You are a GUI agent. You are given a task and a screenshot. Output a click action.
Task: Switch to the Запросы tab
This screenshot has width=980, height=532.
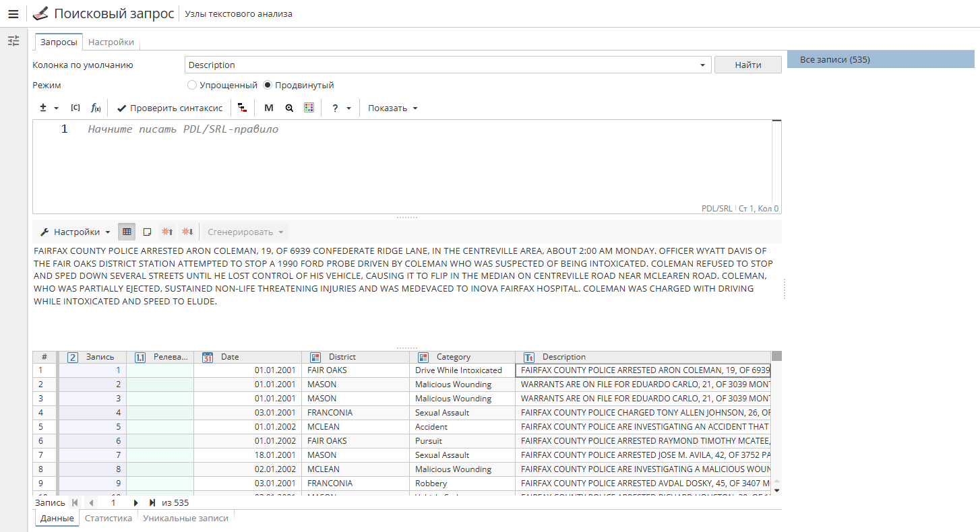(x=59, y=42)
